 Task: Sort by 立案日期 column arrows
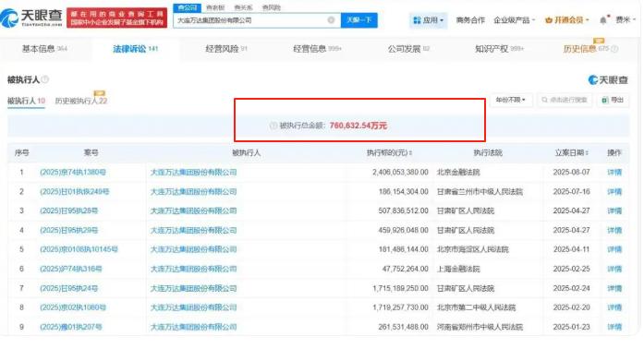[x=587, y=152]
